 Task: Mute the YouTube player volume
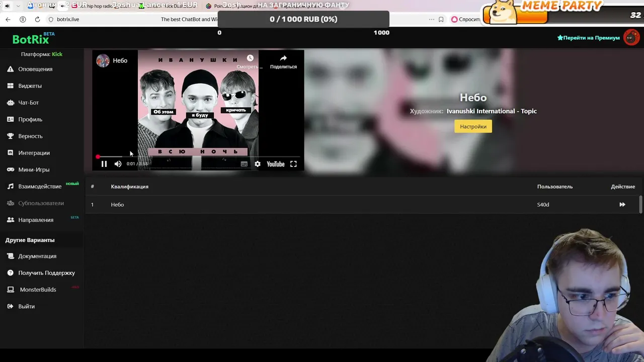[118, 164]
